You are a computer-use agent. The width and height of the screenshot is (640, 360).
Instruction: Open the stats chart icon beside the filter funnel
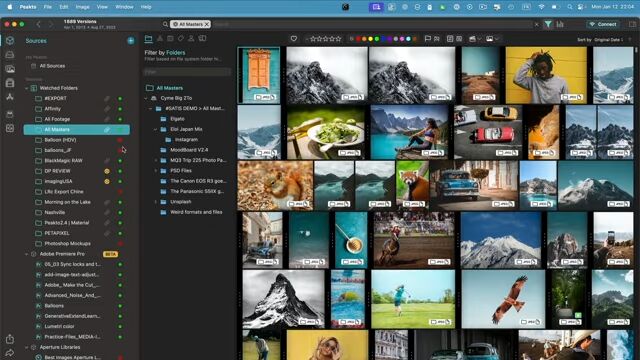point(560,24)
